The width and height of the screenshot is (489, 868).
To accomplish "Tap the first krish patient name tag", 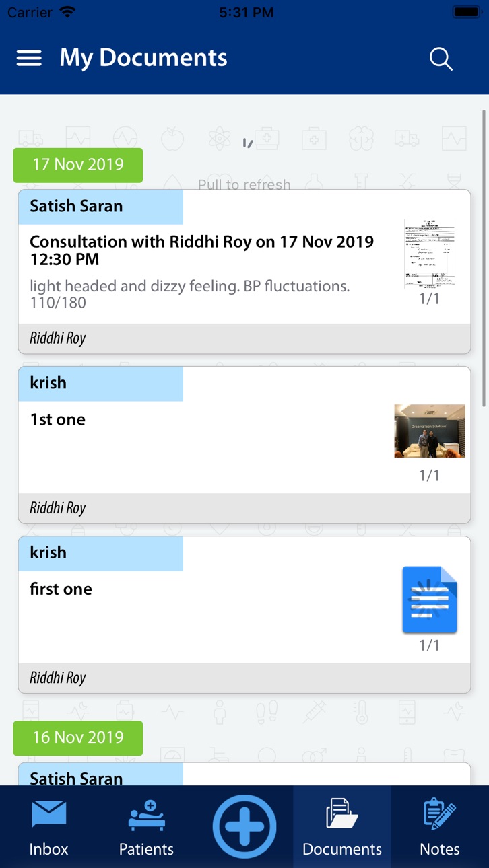I will click(x=100, y=384).
